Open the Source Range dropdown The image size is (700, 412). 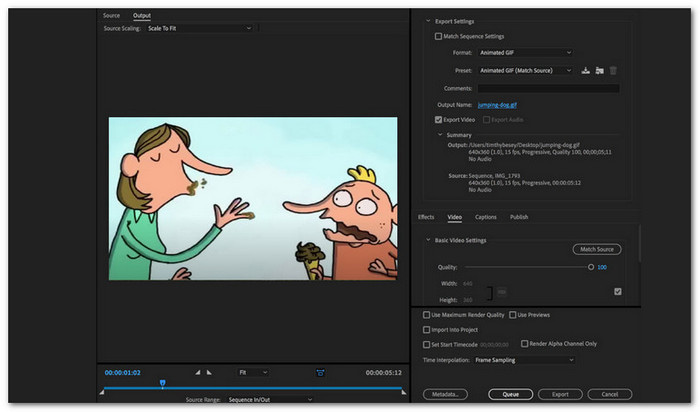pyautogui.click(x=270, y=400)
